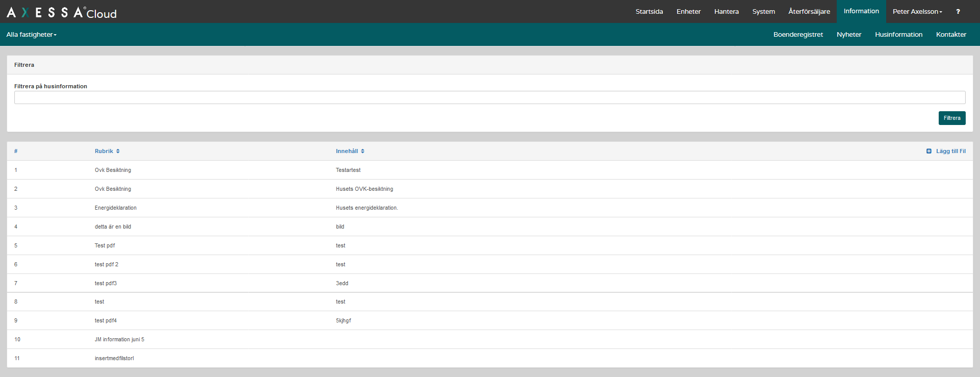Viewport: 980px width, 377px height.
Task: Click Husets energideklaration. content cell
Action: [x=367, y=208]
